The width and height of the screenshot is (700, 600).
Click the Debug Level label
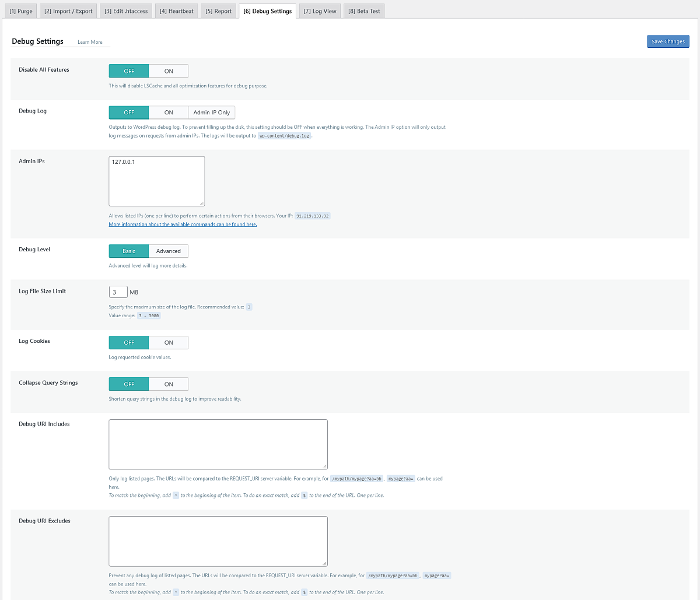point(34,250)
